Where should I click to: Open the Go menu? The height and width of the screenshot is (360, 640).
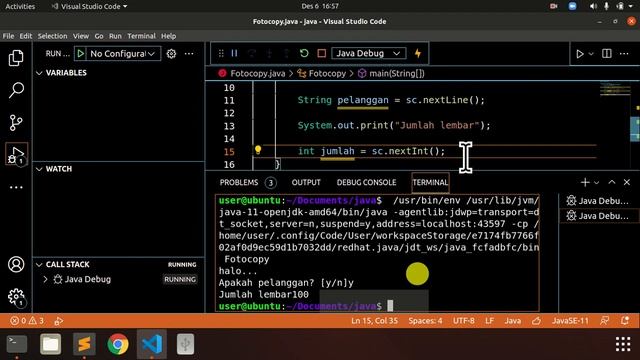[99, 36]
